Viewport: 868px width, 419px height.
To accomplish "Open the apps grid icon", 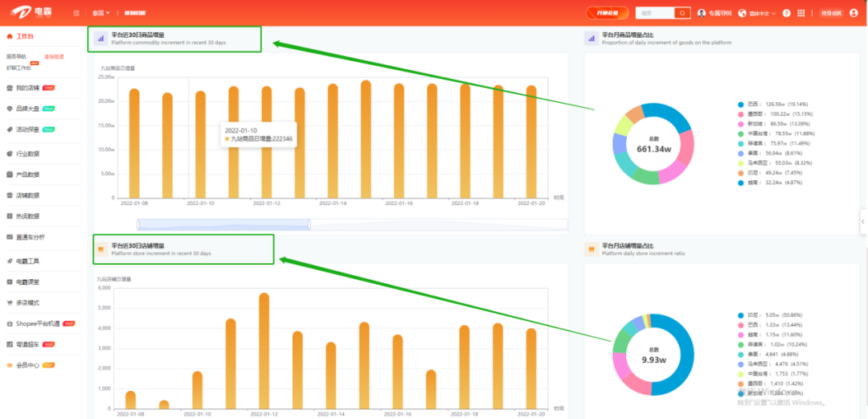I will 800,13.
